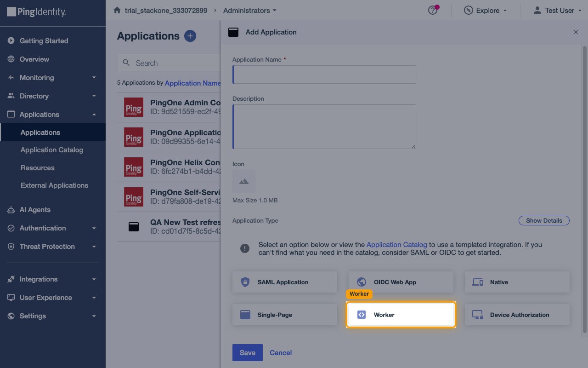
Task: Open the Administrators environment dropdown
Action: point(250,10)
